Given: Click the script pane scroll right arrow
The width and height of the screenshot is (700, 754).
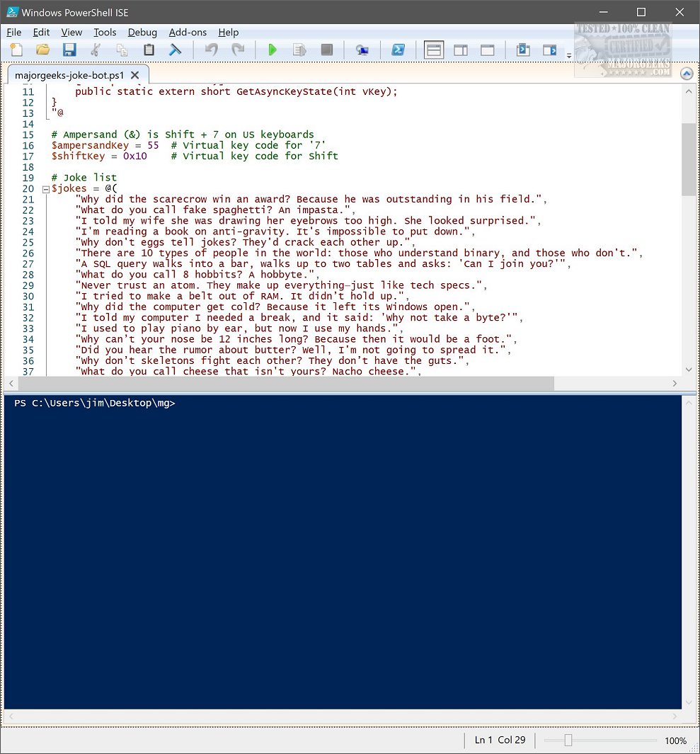Looking at the screenshot, I should click(x=675, y=383).
